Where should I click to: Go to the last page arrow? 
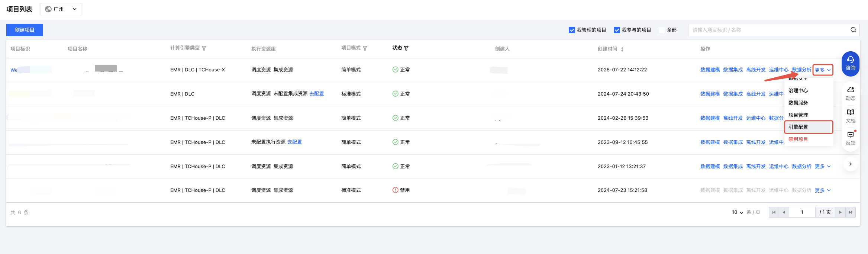850,212
